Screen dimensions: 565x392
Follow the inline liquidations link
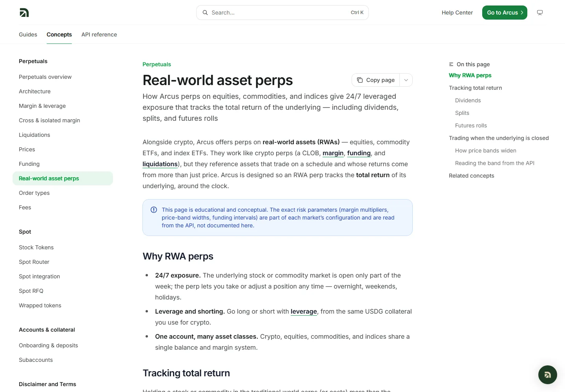tap(160, 164)
